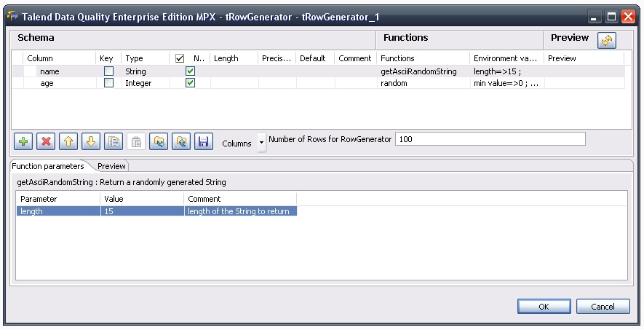The width and height of the screenshot is (644, 330).
Task: Open the String type cell for name
Action: pyautogui.click(x=144, y=71)
